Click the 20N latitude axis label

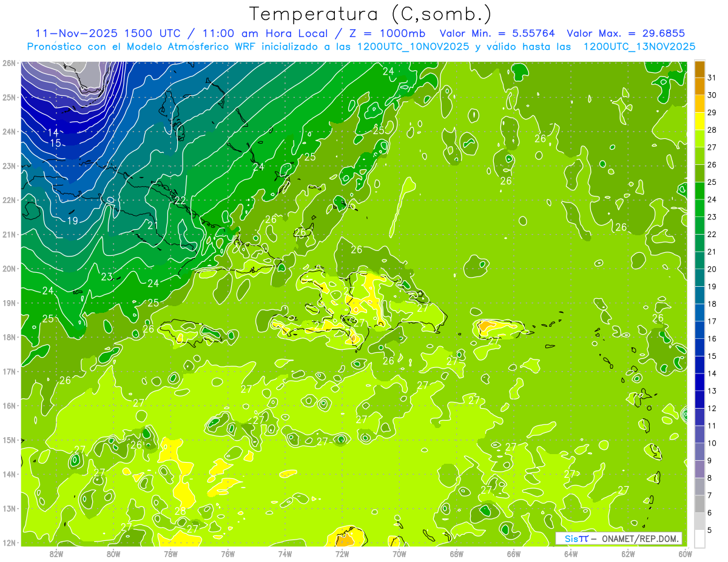tap(9, 269)
